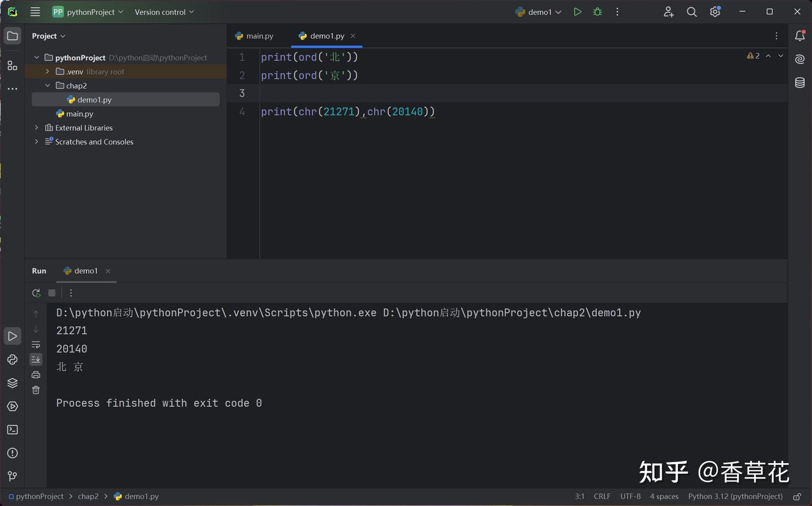Expand External Libraries node
Image resolution: width=812 pixels, height=506 pixels.
[x=37, y=128]
